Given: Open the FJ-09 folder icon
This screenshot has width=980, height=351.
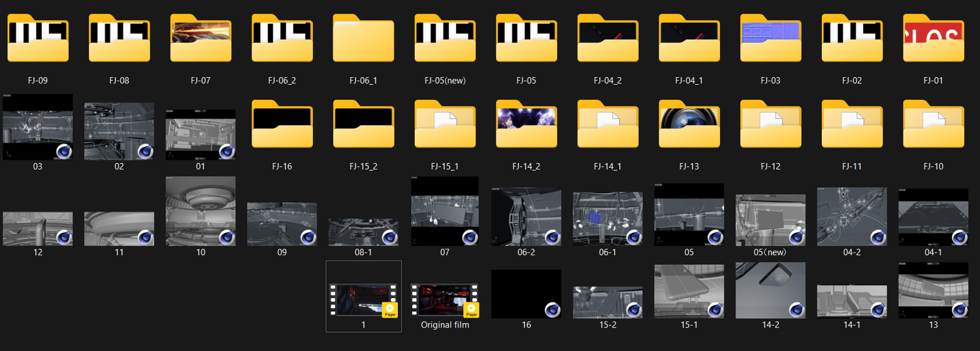Looking at the screenshot, I should coord(38,38).
